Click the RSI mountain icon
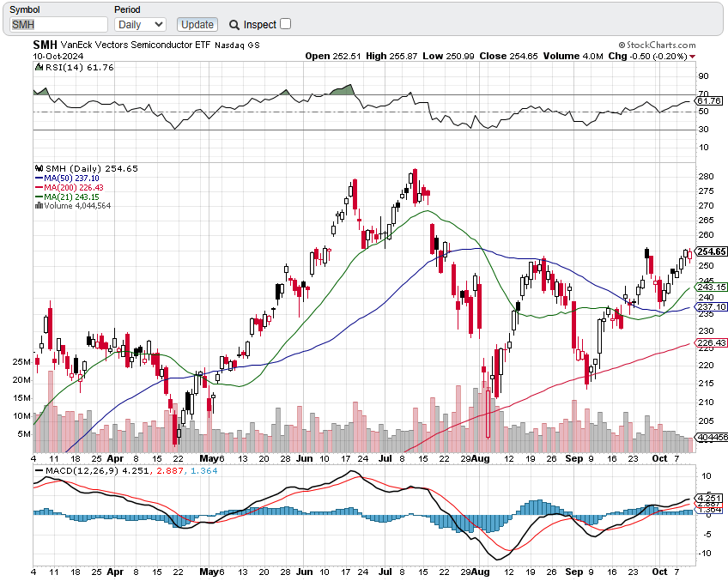The width and height of the screenshot is (728, 581). click(39, 67)
